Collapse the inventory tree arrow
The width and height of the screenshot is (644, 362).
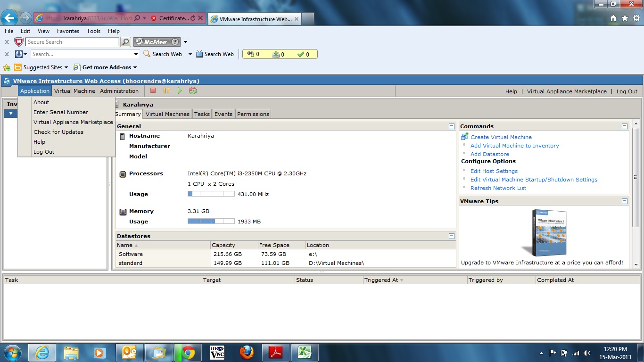[x=11, y=114]
